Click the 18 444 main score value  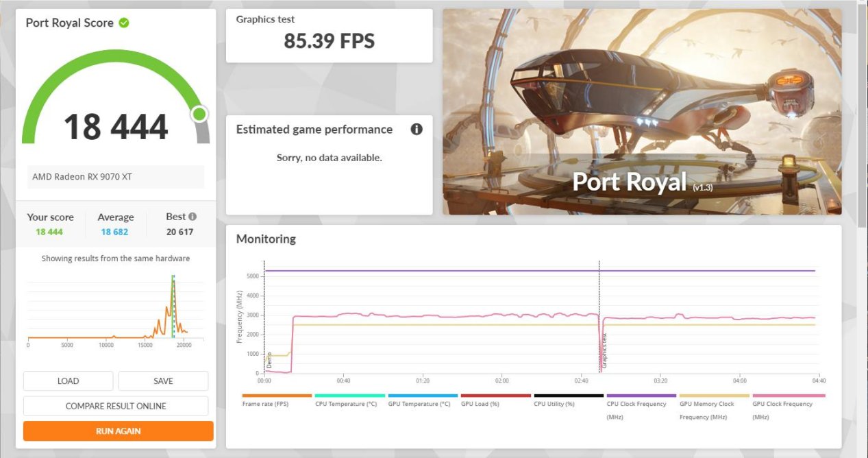(116, 127)
